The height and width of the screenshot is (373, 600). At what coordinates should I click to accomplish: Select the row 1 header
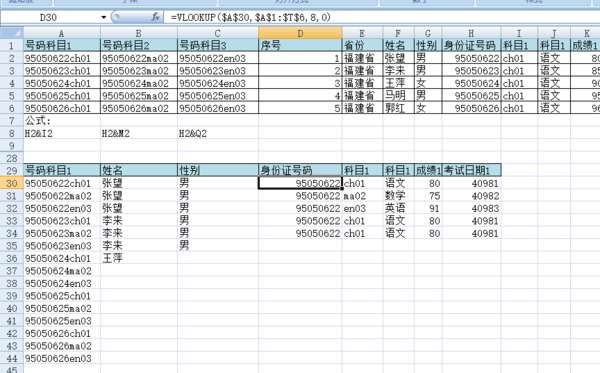(x=11, y=46)
